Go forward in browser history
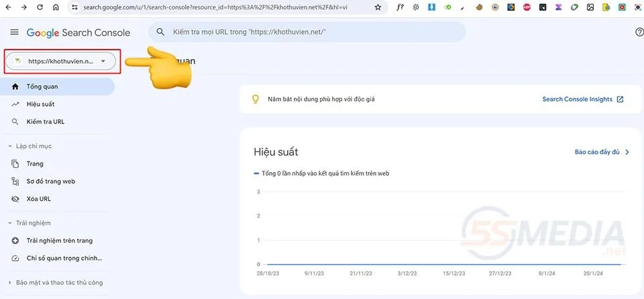 (24, 7)
